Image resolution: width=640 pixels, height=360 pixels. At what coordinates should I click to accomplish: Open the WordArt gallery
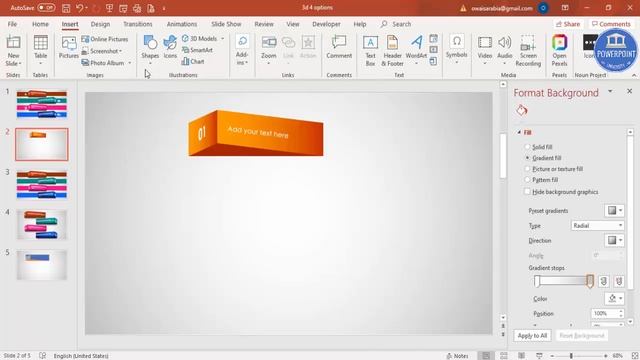point(416,51)
